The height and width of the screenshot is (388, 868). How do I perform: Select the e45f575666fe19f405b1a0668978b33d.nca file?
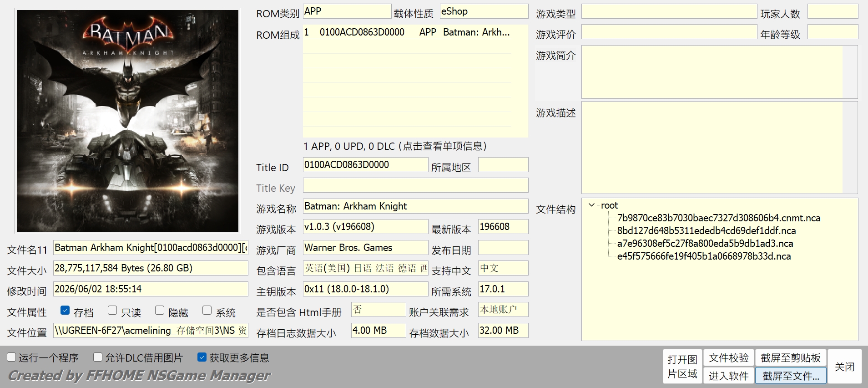click(704, 256)
